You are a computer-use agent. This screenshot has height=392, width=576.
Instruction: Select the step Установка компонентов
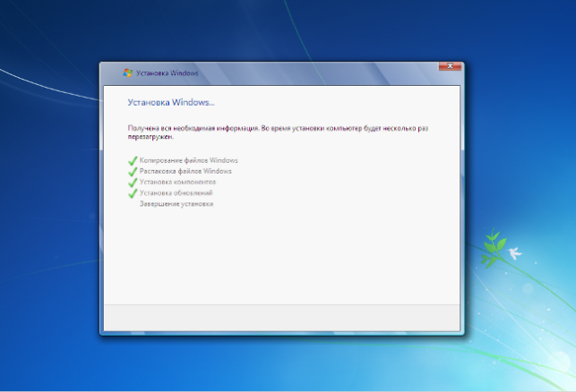click(177, 182)
